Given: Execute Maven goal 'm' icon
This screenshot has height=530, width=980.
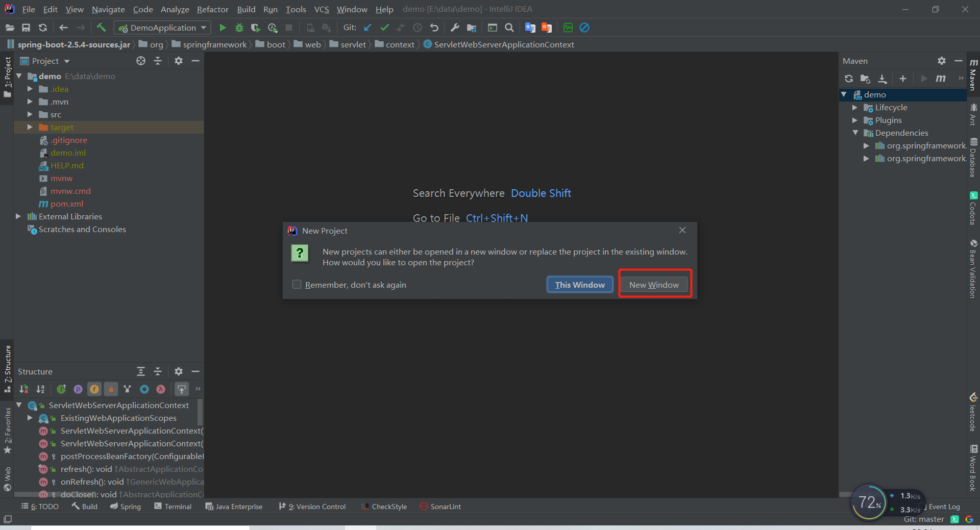Looking at the screenshot, I should (x=941, y=79).
